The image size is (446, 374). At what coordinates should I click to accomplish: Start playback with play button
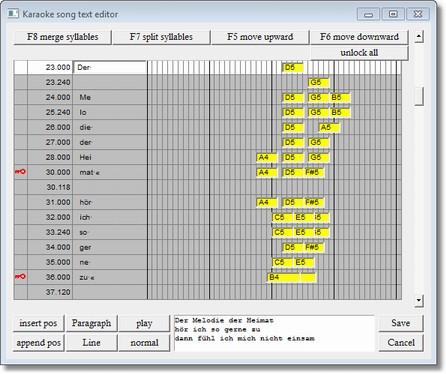144,323
